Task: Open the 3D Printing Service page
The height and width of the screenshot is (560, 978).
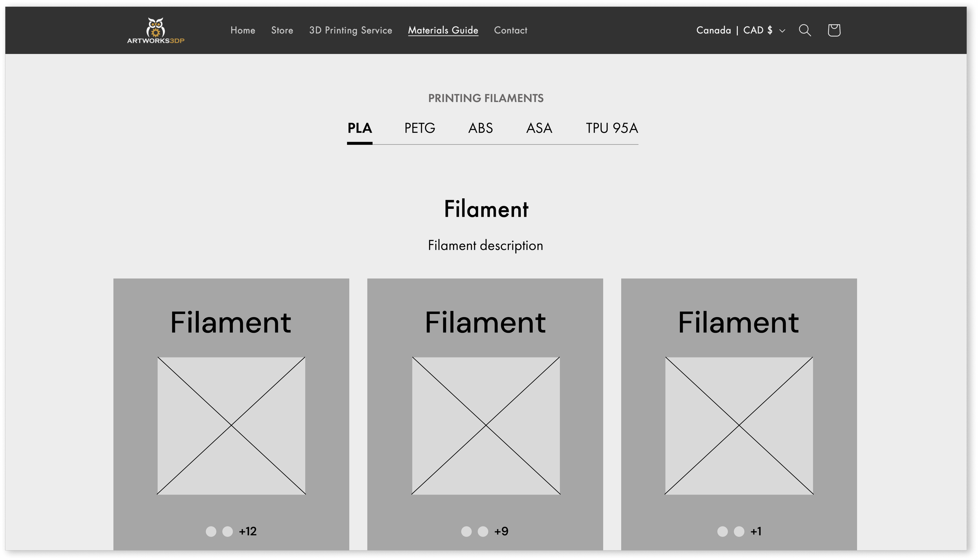Action: pyautogui.click(x=350, y=30)
